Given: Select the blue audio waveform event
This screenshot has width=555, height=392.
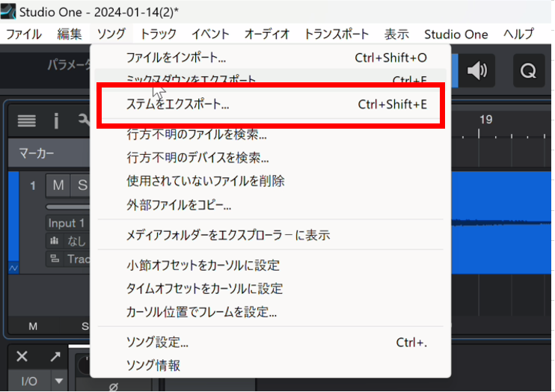Looking at the screenshot, I should click(501, 223).
